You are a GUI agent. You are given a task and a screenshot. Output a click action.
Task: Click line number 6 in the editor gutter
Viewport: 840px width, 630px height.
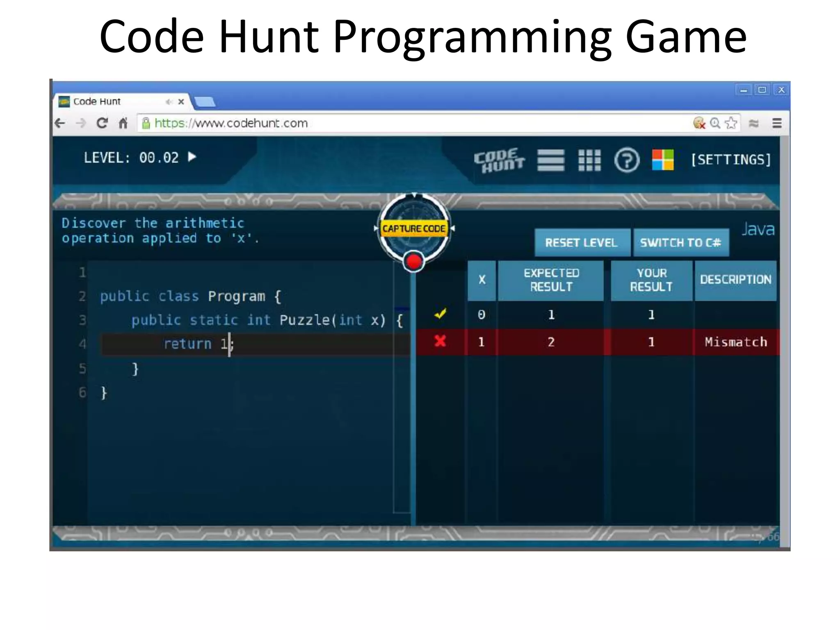pos(82,393)
